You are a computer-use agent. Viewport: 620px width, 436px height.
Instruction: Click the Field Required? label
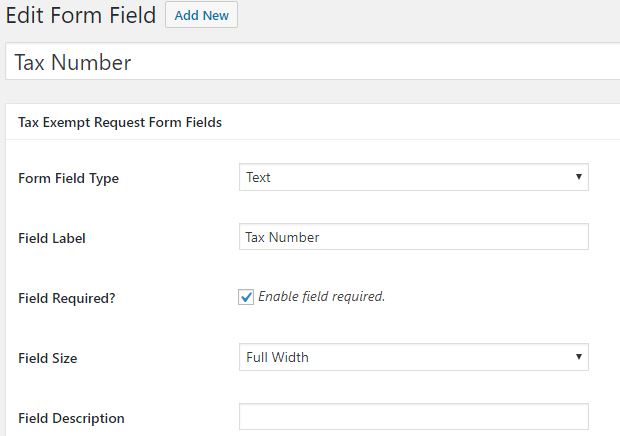click(67, 298)
